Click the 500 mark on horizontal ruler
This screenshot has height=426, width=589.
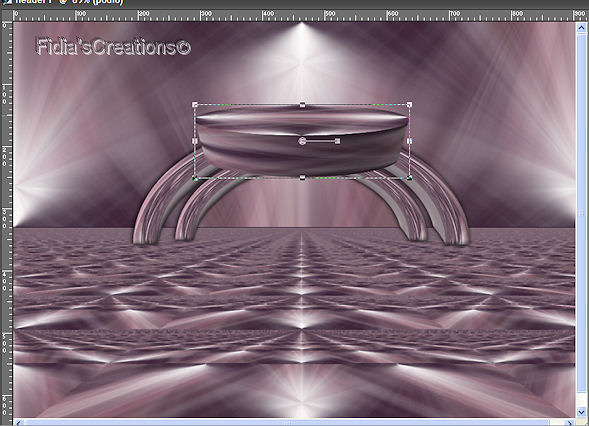330,14
